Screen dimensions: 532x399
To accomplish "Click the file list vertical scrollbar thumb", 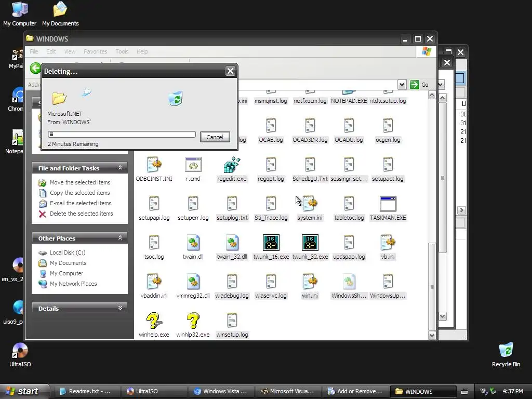I will pyautogui.click(x=432, y=287).
